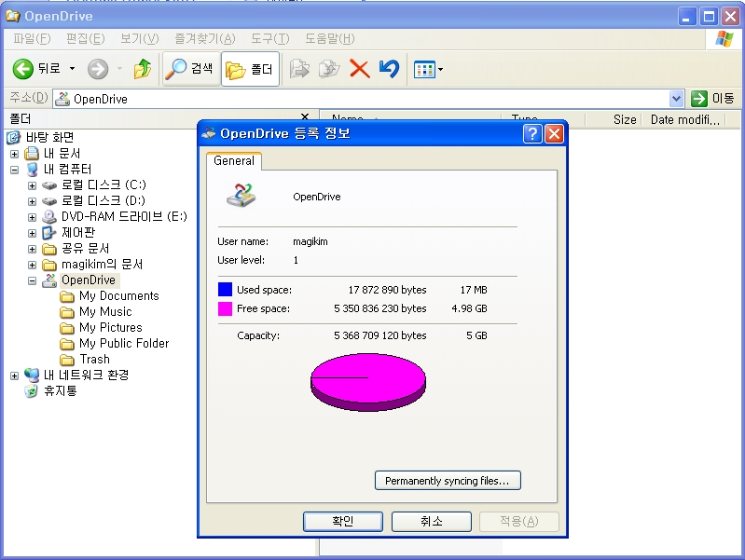This screenshot has height=560, width=745.
Task: Click the magenta Free space swatch
Action: pyautogui.click(x=225, y=308)
